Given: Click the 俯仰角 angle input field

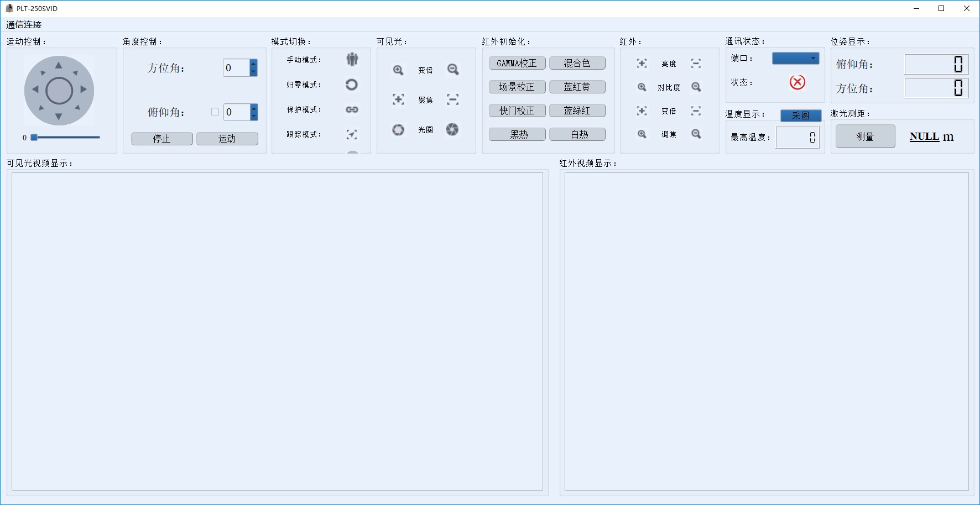Looking at the screenshot, I should (237, 112).
